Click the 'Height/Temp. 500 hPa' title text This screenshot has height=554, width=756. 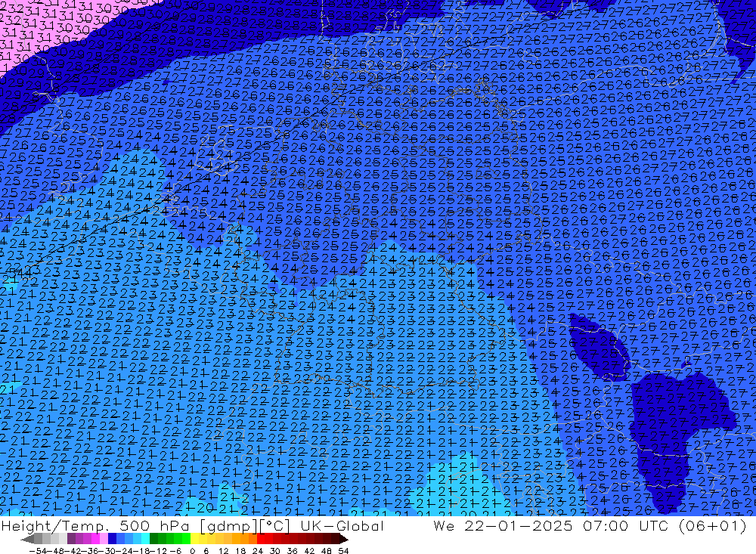95,526
